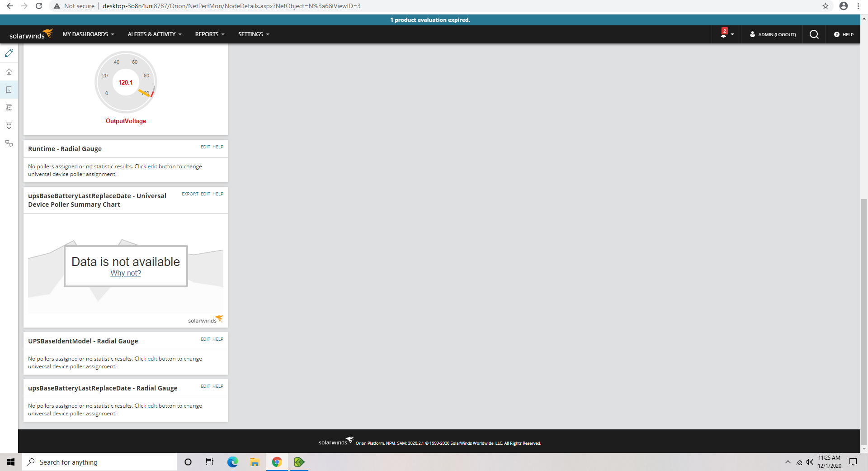Viewport: 868px width, 471px height.
Task: Open the notifications bell icon
Action: point(724,34)
